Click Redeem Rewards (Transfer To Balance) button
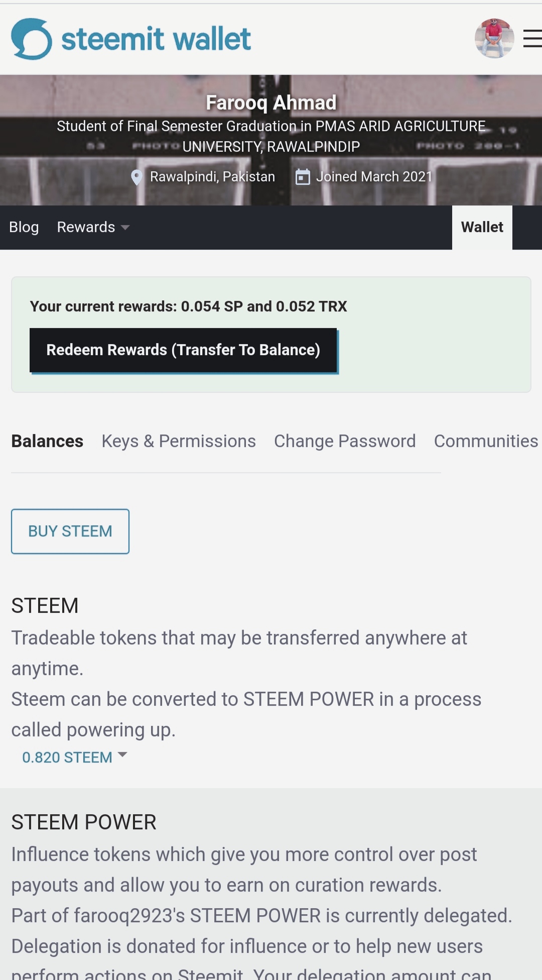Viewport: 542px width, 980px height. tap(183, 350)
